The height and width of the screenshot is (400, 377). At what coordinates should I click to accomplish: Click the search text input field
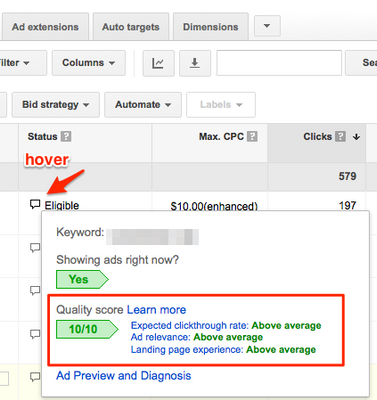(x=279, y=63)
